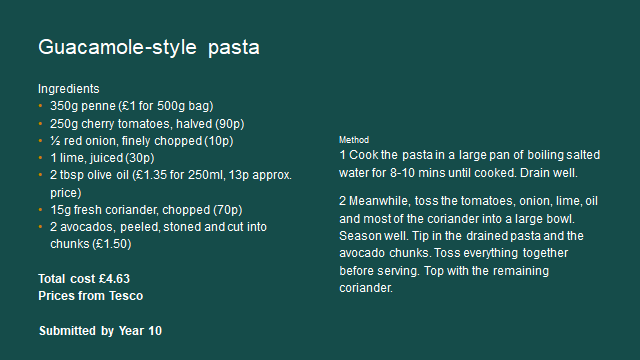Click the 350g penne ingredient line
640x360 pixels.
pyautogui.click(x=131, y=106)
